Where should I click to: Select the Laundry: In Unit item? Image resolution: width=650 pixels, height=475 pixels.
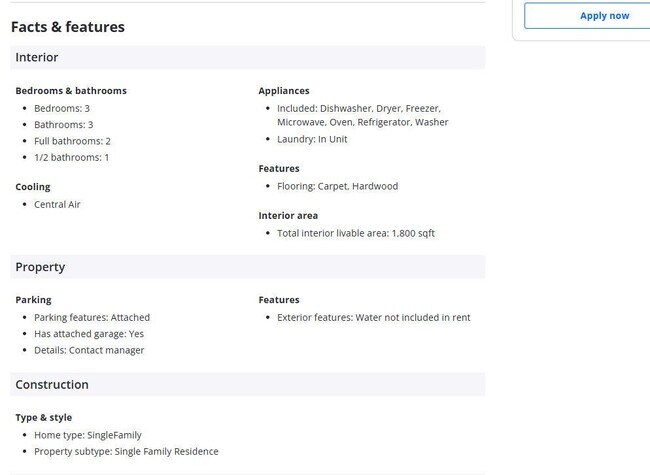click(312, 139)
